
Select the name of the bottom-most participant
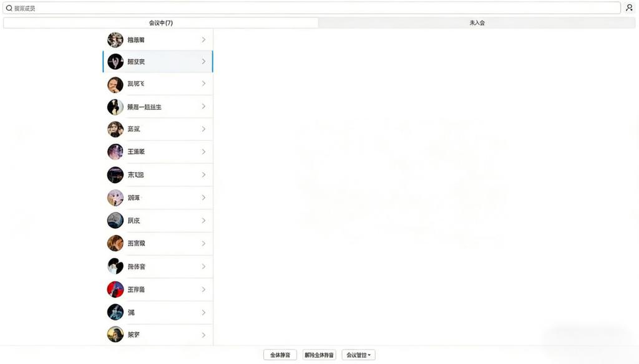click(134, 335)
